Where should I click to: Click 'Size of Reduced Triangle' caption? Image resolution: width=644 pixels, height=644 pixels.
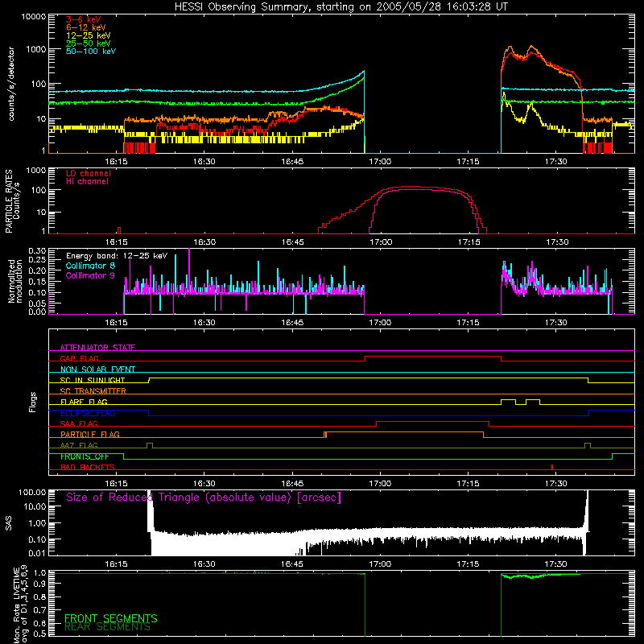pyautogui.click(x=204, y=497)
